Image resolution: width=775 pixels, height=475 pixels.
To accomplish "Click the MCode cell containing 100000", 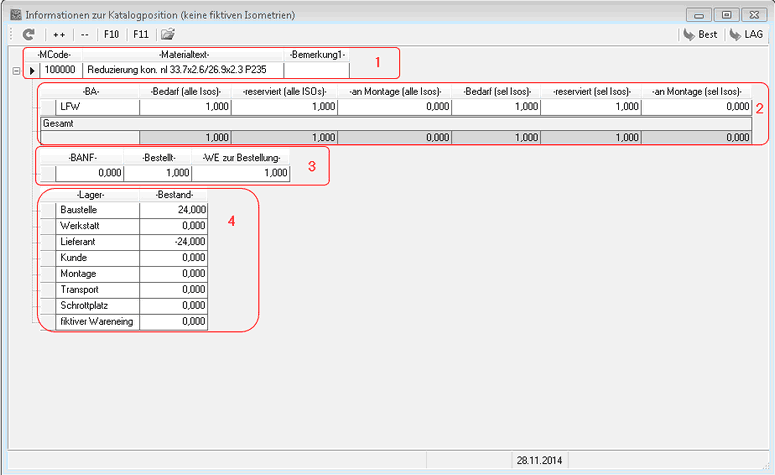I will pos(61,71).
